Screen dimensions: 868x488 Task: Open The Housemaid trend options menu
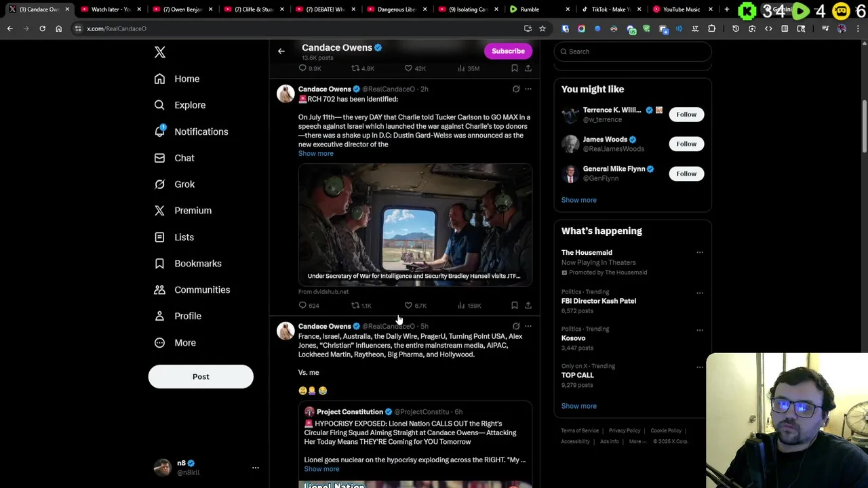pyautogui.click(x=700, y=253)
